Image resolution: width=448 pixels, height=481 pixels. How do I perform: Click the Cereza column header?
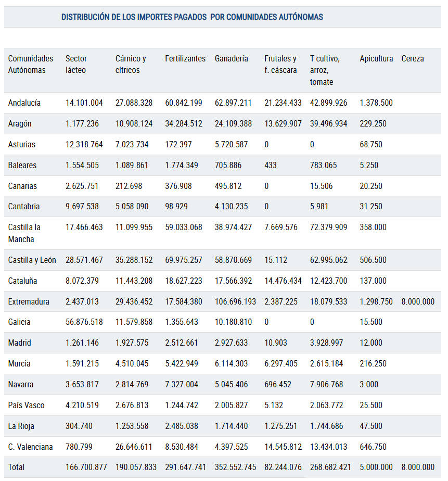[413, 58]
